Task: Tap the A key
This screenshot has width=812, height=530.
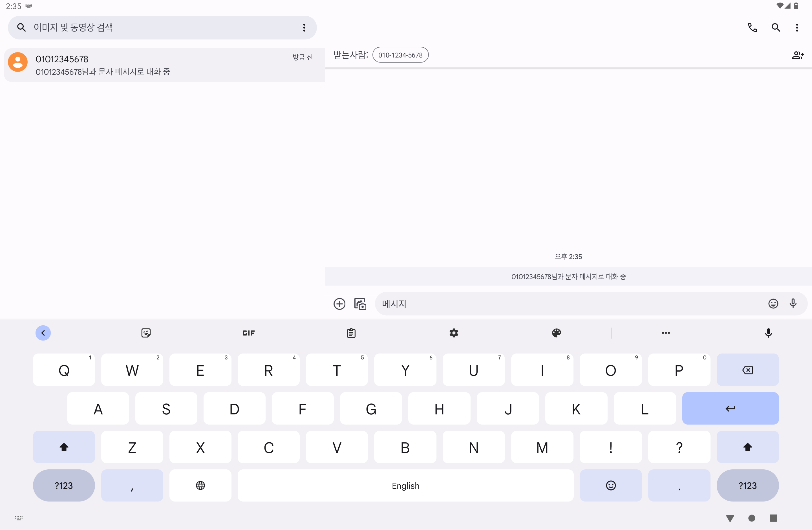Action: click(x=98, y=408)
